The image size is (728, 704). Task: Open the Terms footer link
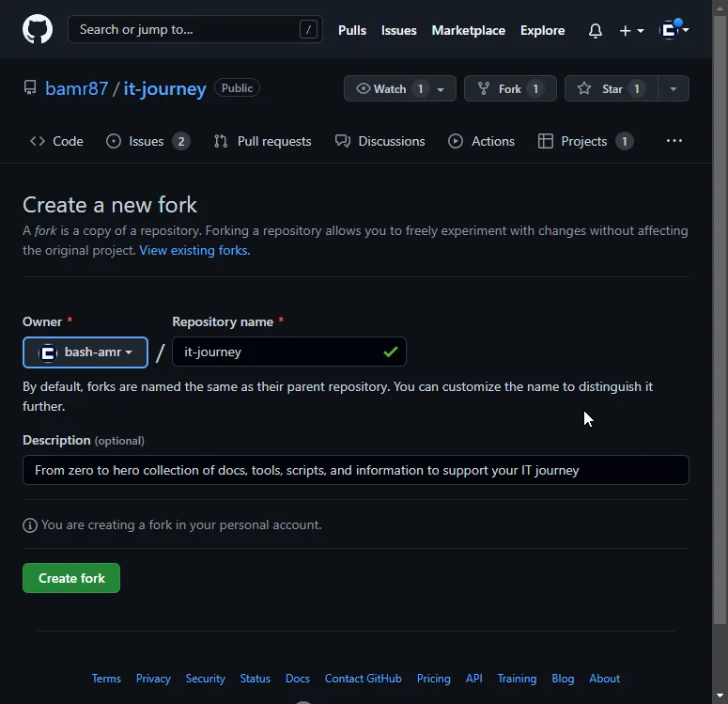(x=106, y=679)
